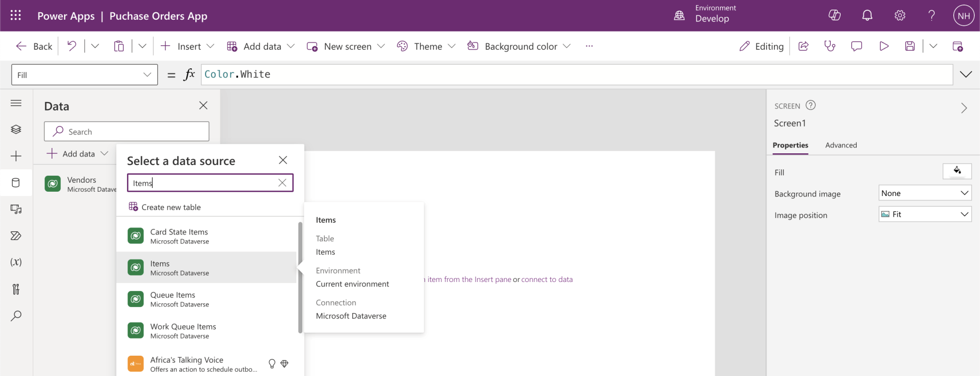Open the Power Automate icon in left rail
Image resolution: width=980 pixels, height=376 pixels.
tap(16, 236)
